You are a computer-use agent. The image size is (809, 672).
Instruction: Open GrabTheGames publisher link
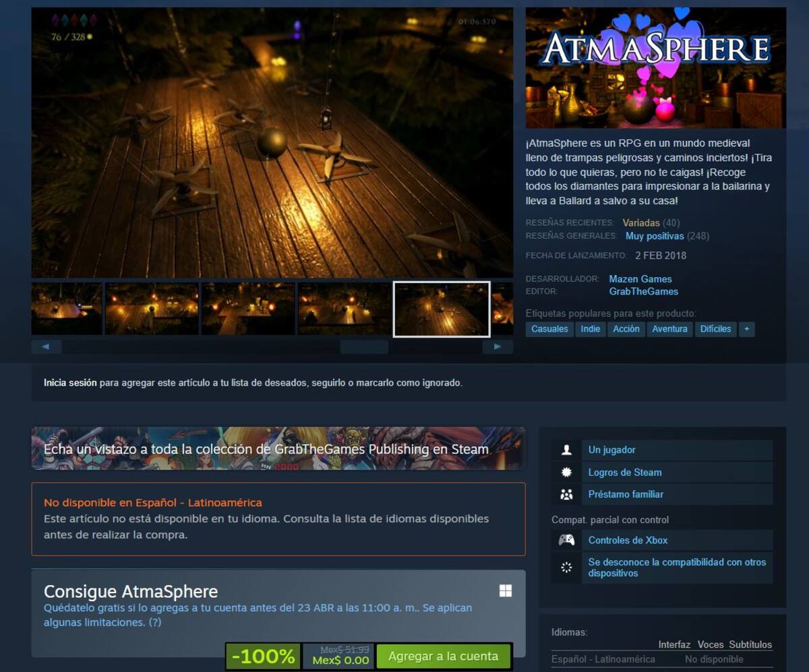point(644,292)
